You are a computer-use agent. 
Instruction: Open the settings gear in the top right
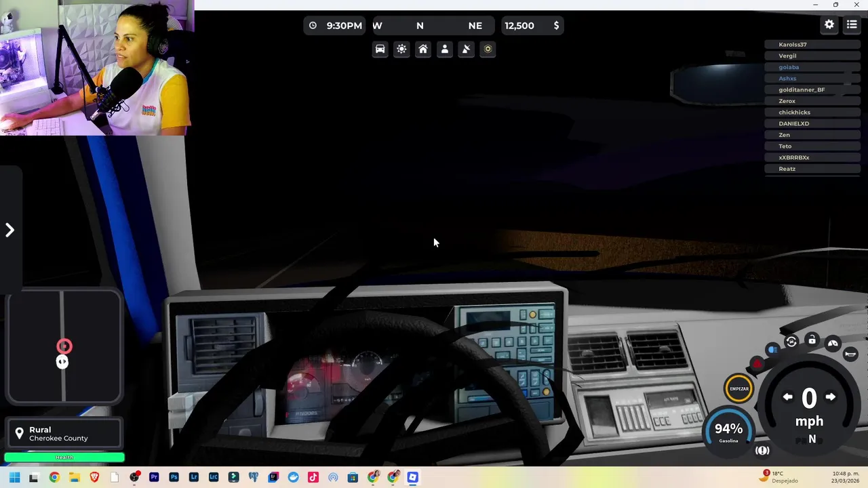[x=829, y=24]
